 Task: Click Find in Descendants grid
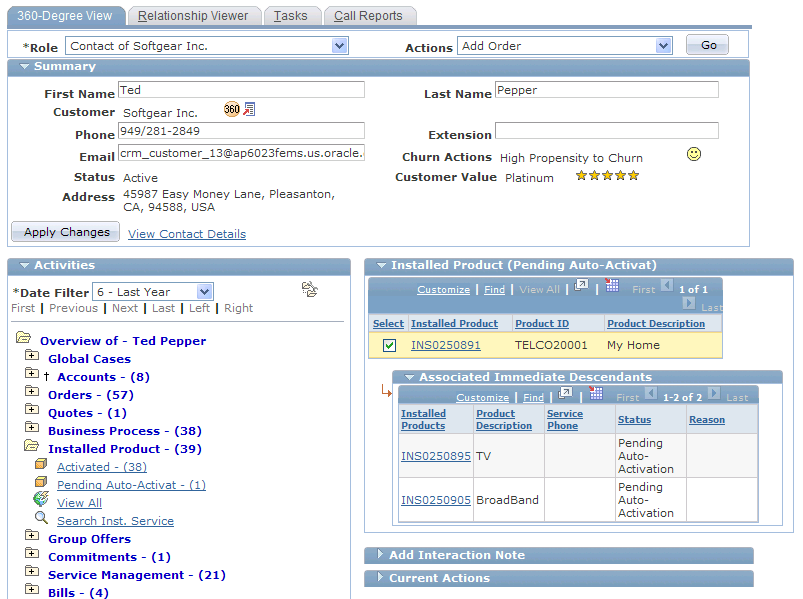point(534,398)
